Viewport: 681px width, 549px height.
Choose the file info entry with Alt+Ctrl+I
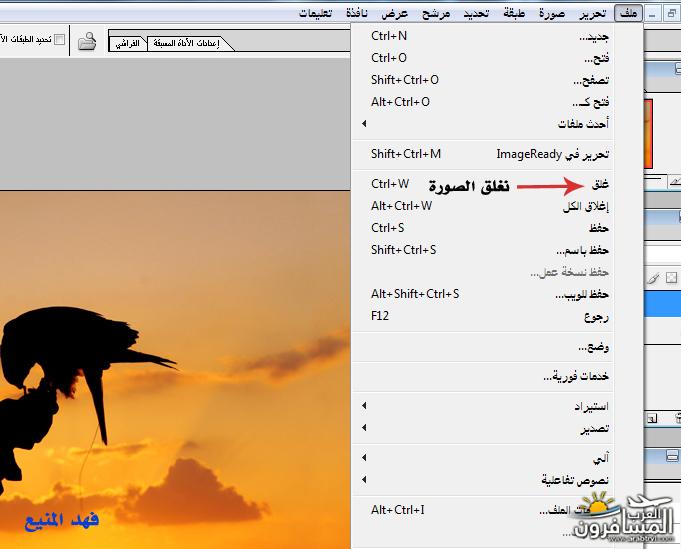tap(483, 510)
